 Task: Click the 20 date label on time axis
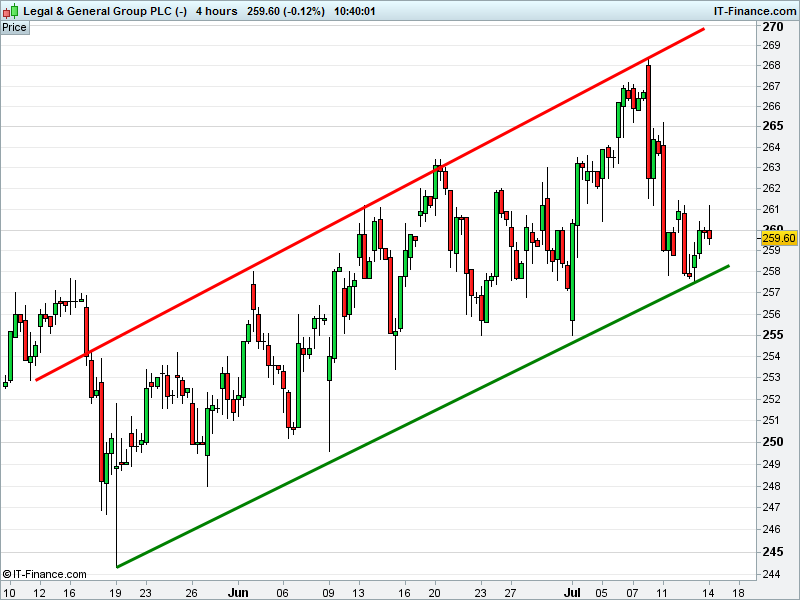tap(434, 593)
